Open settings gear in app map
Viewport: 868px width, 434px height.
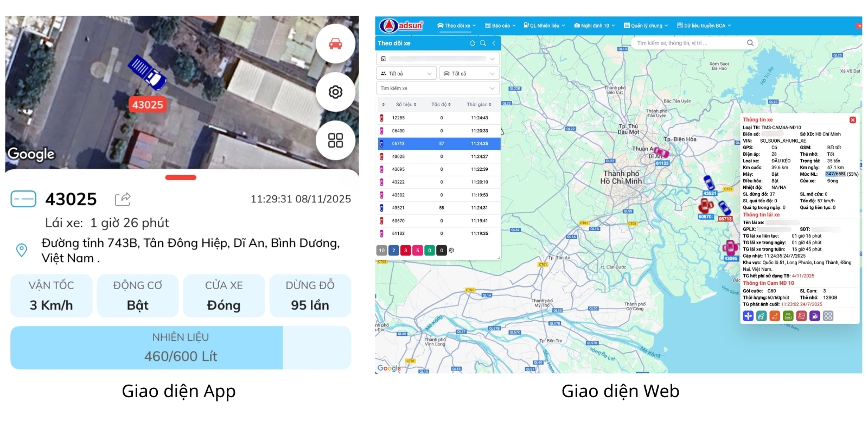pos(335,92)
